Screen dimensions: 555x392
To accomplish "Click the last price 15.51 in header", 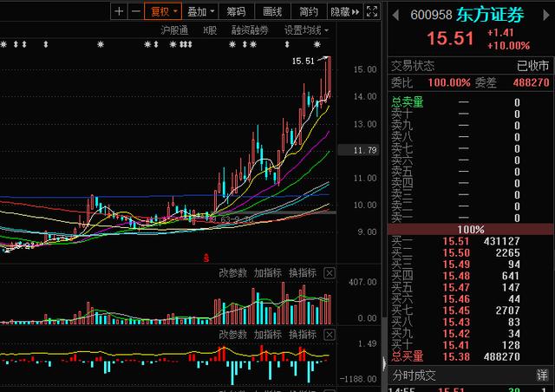I will click(450, 38).
